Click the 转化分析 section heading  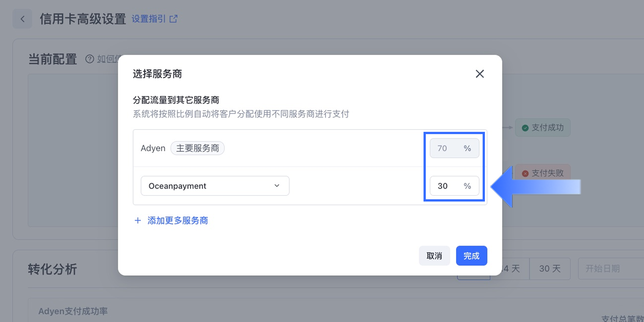coord(52,269)
